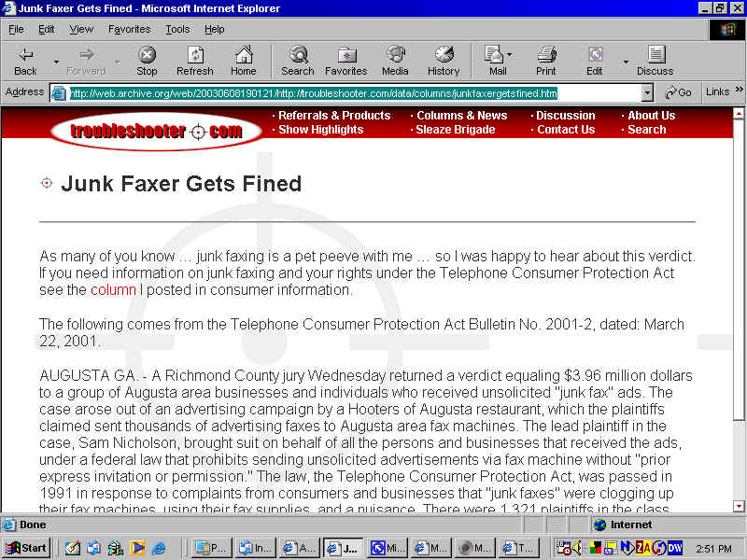Switch to the 'T...' taskbar window button
The image size is (747, 560).
tap(519, 548)
